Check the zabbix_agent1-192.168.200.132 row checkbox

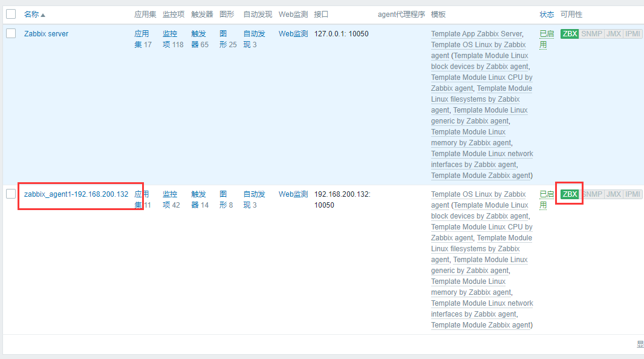click(x=11, y=194)
